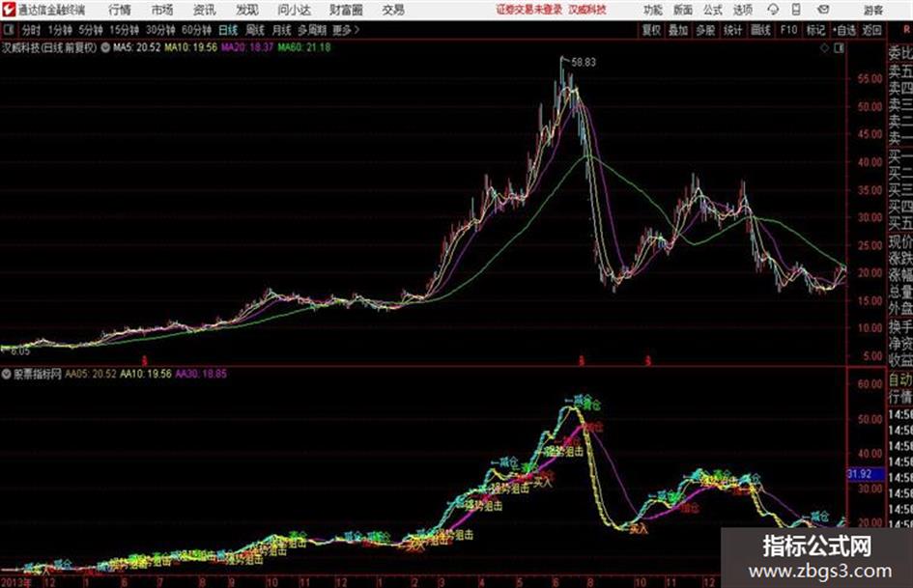Click the 自动 label in side panel

(900, 379)
